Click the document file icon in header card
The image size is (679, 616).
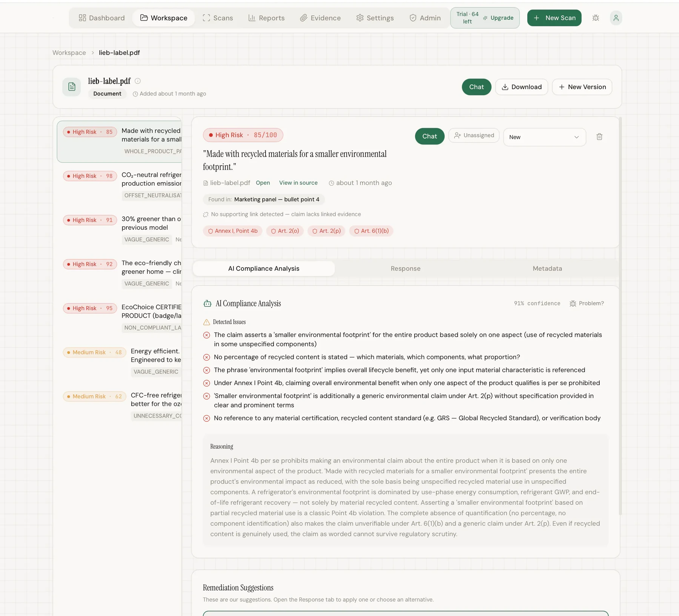pyautogui.click(x=72, y=87)
